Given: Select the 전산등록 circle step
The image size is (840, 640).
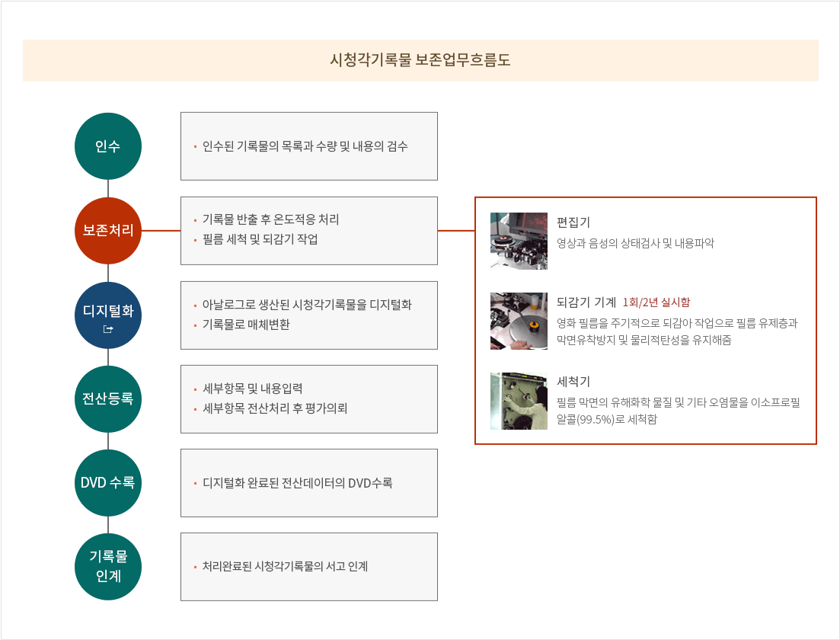Looking at the screenshot, I should 108,398.
